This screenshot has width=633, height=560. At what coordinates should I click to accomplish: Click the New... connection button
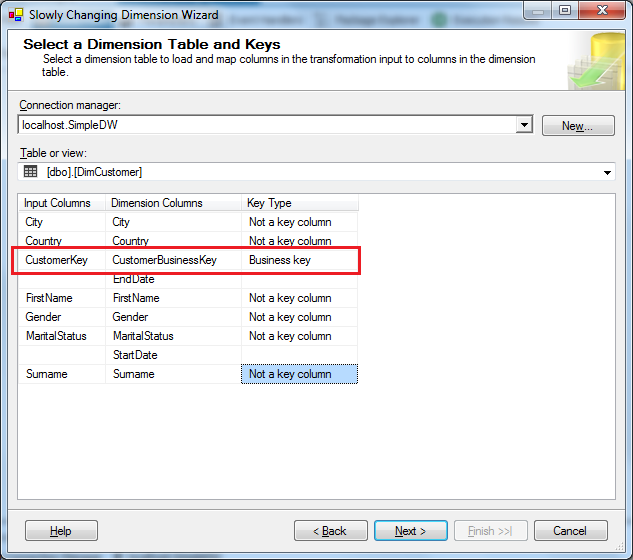pyautogui.click(x=577, y=126)
